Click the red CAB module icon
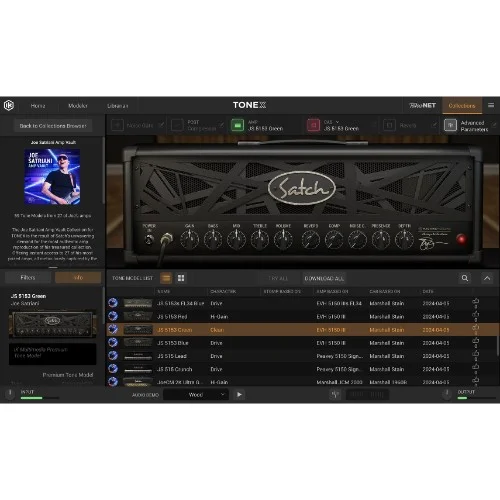Image resolution: width=500 pixels, height=500 pixels. [x=313, y=125]
